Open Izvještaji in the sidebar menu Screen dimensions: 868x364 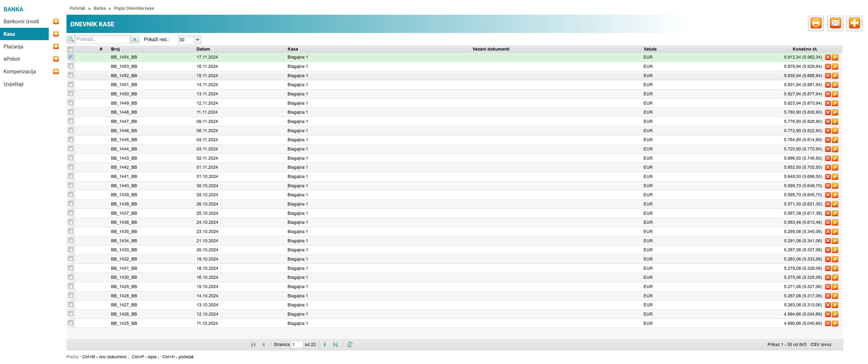coord(14,84)
